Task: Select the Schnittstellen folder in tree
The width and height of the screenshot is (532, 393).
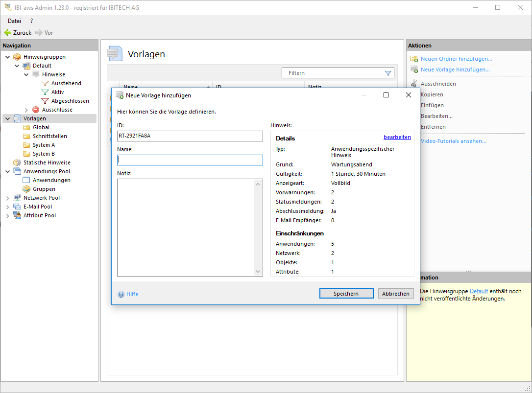Action: click(49, 136)
